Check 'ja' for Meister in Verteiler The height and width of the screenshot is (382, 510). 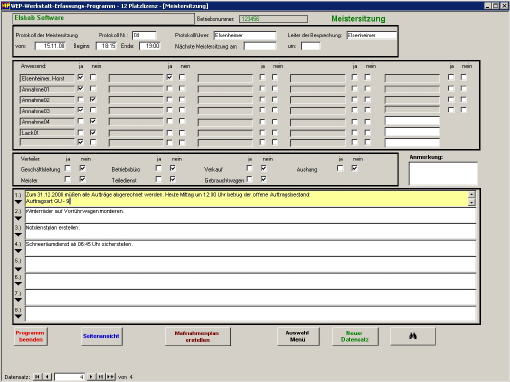tap(68, 179)
